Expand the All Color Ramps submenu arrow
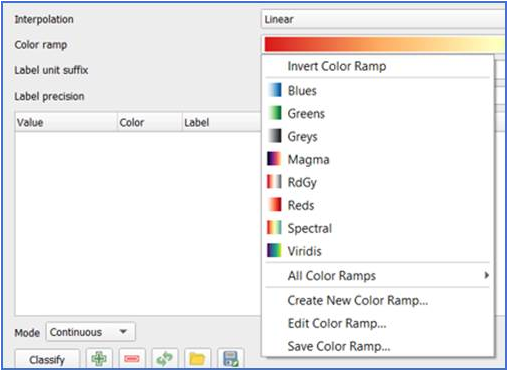 tap(487, 275)
